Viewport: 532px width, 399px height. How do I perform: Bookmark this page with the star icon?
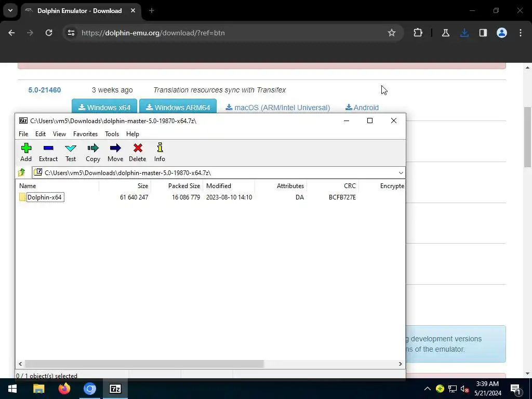(392, 33)
